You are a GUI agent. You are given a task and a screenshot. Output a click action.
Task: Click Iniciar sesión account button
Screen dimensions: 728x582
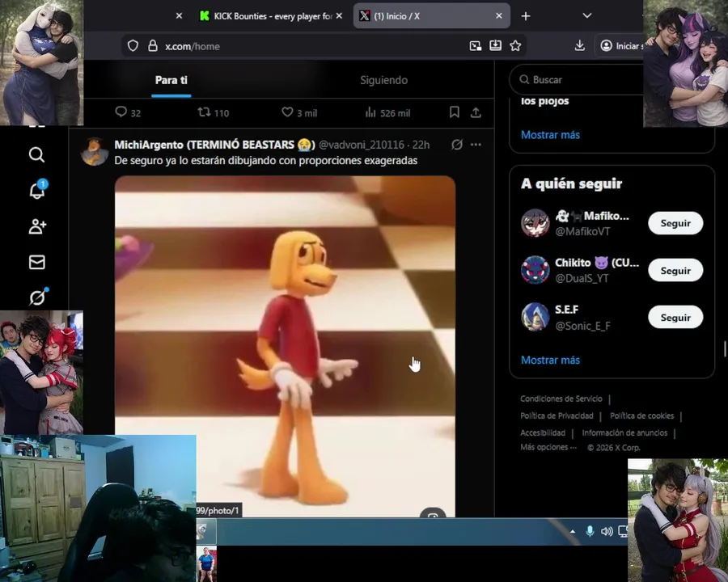click(x=620, y=45)
